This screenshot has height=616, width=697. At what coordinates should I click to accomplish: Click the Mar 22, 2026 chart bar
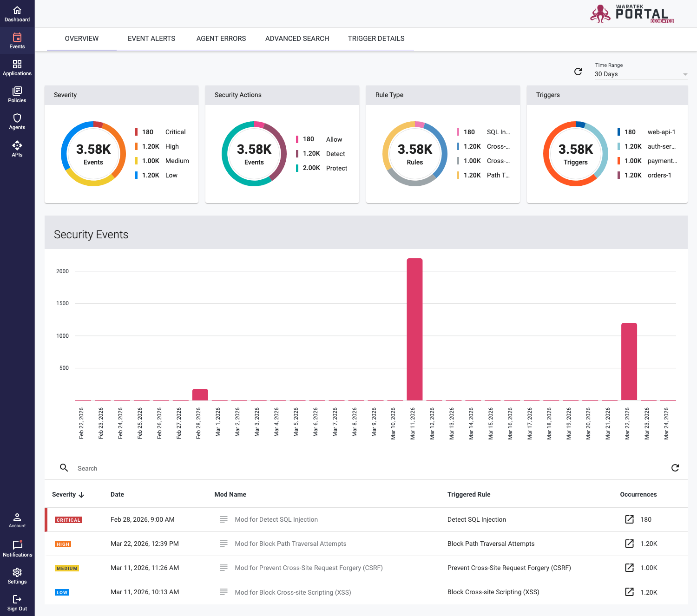(x=629, y=361)
